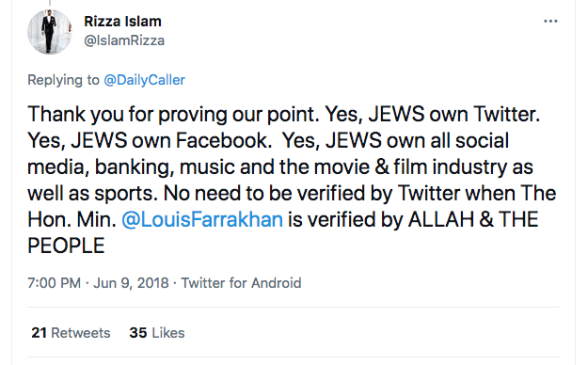Open the three-dot more options menu
This screenshot has width=588, height=365.
click(550, 22)
